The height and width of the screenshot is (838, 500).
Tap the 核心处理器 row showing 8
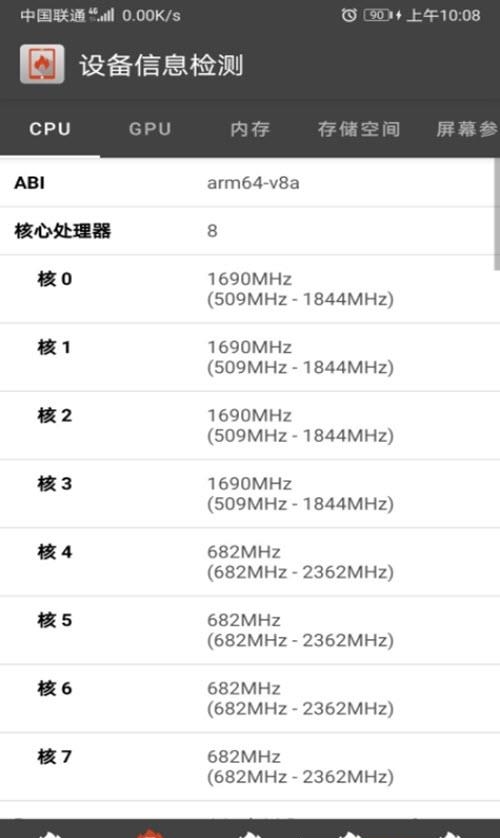247,231
